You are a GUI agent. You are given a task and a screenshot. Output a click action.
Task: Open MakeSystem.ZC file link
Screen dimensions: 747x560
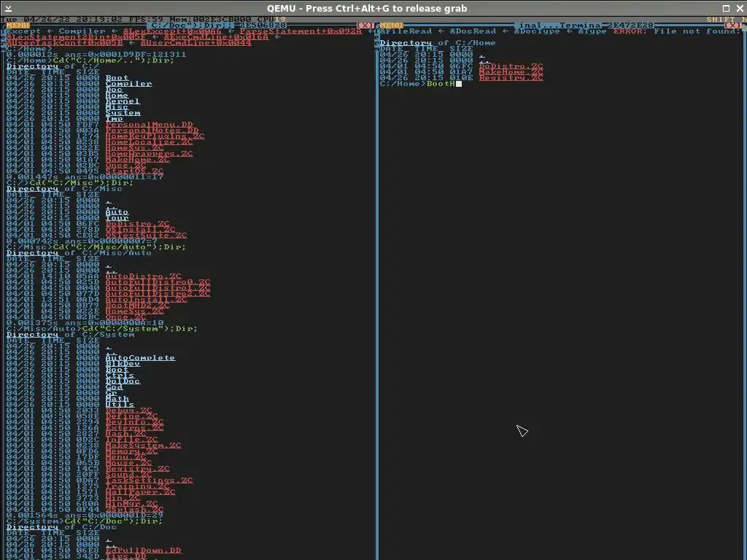click(143, 446)
